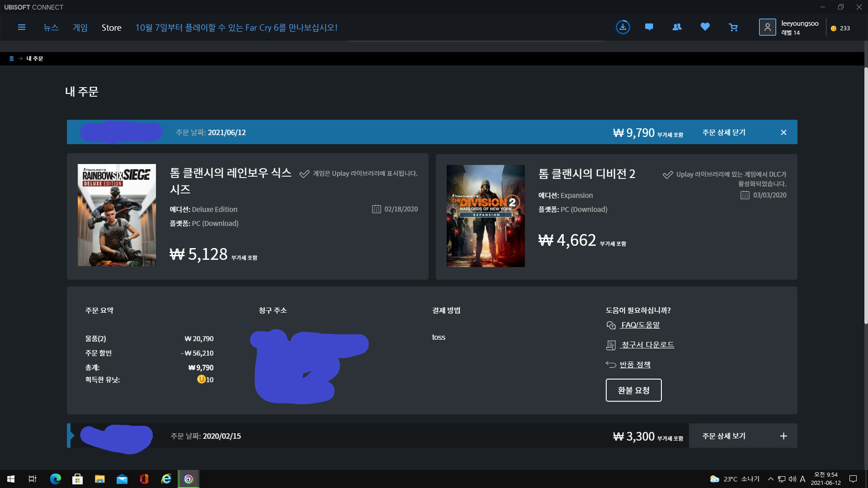Click the 청구서 다운로드 invoice link
The image size is (868, 488).
pos(647,345)
